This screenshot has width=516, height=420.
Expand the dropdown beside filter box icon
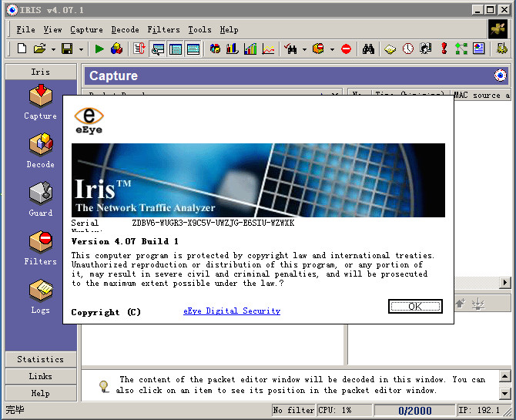pos(333,49)
